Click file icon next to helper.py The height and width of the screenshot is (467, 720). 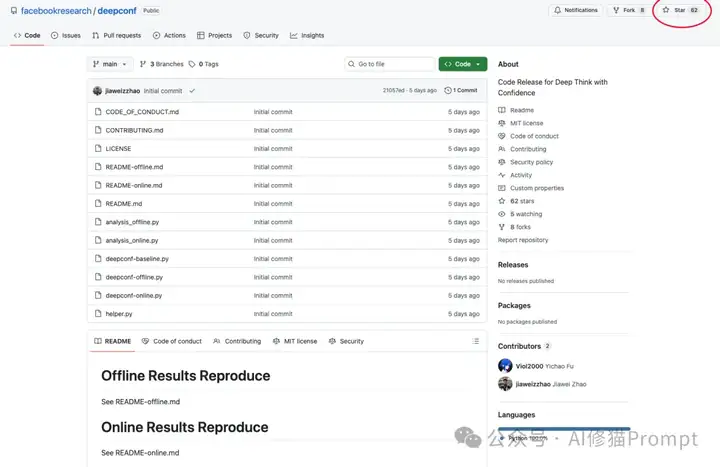click(98, 314)
